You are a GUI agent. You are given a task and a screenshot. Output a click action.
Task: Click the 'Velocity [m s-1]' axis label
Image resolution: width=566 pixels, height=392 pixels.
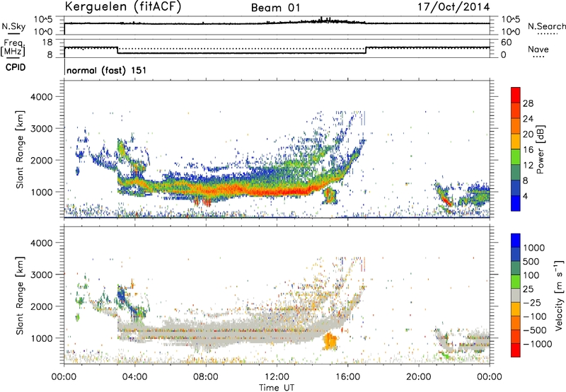(x=559, y=295)
